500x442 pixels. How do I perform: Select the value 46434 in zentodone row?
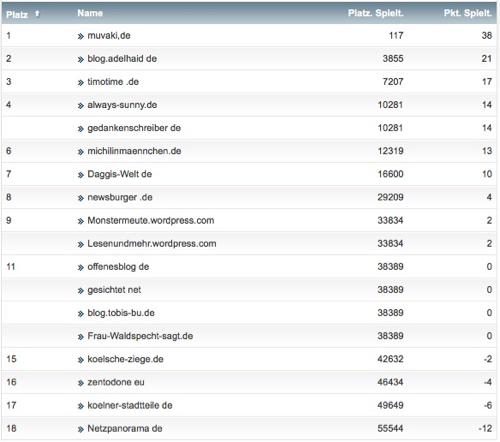(390, 382)
